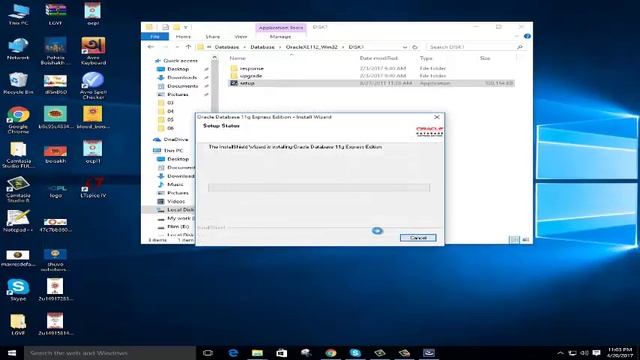This screenshot has width=640, height=360.
Task: Open the Action Center notifications icon
Action: (596, 353)
